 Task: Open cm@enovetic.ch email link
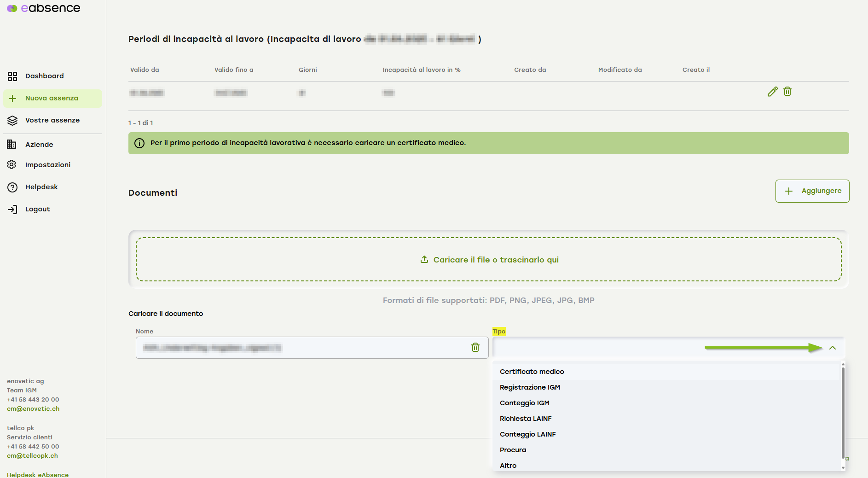[33, 409]
